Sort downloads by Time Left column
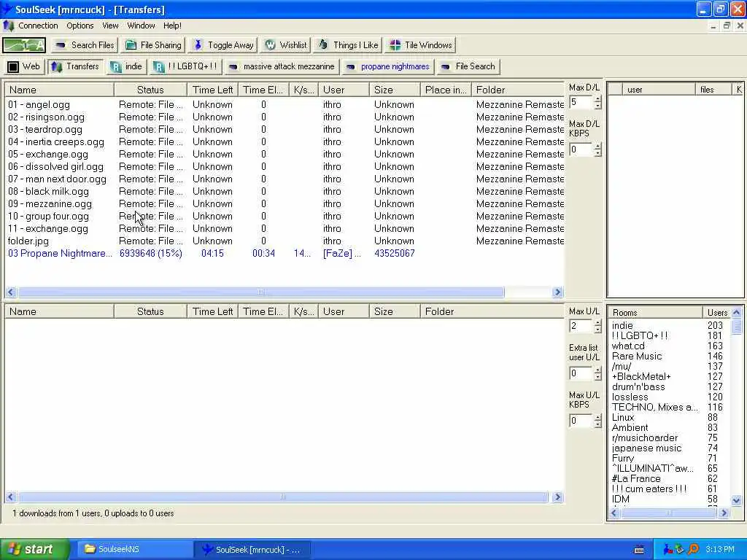Viewport: 747px width, 560px height. pos(212,90)
